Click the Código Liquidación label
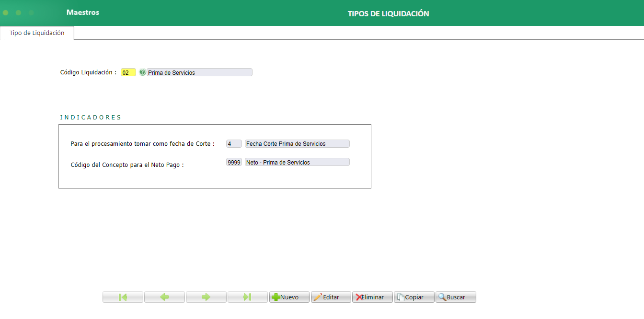The image size is (644, 319). click(88, 72)
